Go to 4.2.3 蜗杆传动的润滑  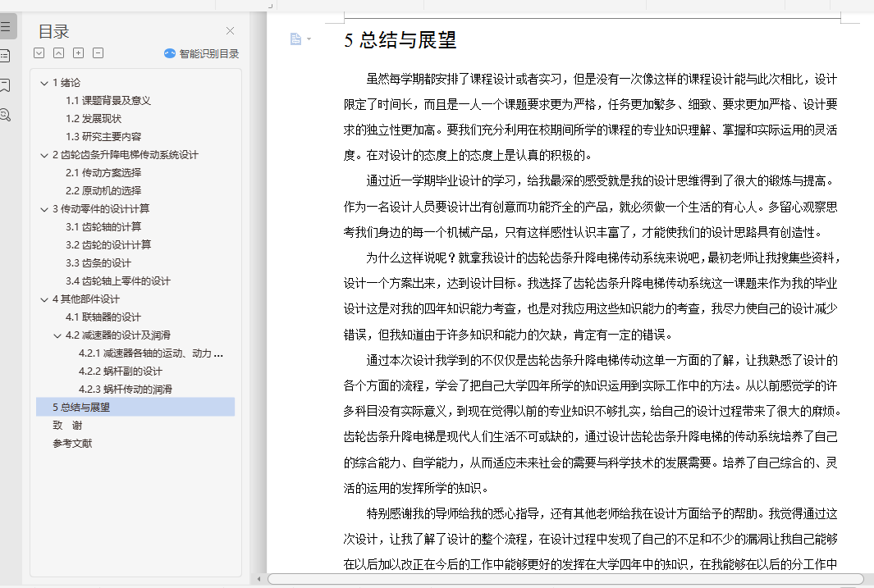[126, 390]
